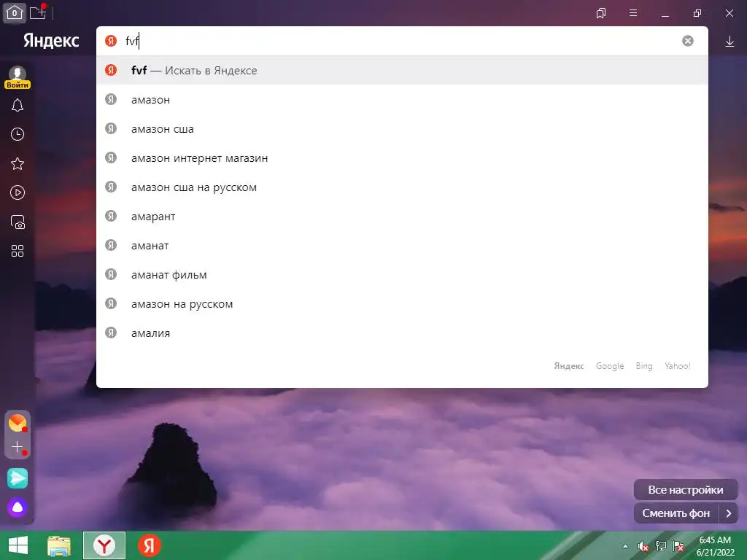Open downloads arrow icon
The width and height of the screenshot is (747, 560).
click(x=729, y=42)
